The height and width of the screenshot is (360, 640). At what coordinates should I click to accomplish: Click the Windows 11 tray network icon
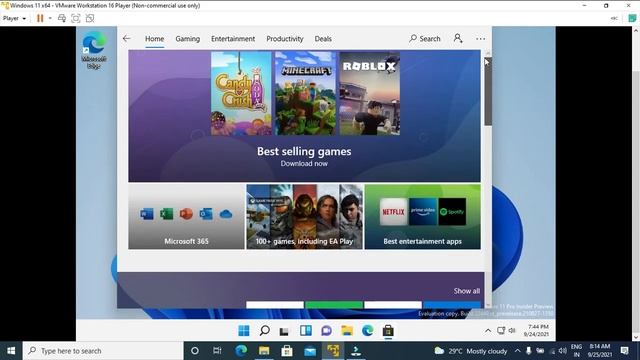coord(501,331)
